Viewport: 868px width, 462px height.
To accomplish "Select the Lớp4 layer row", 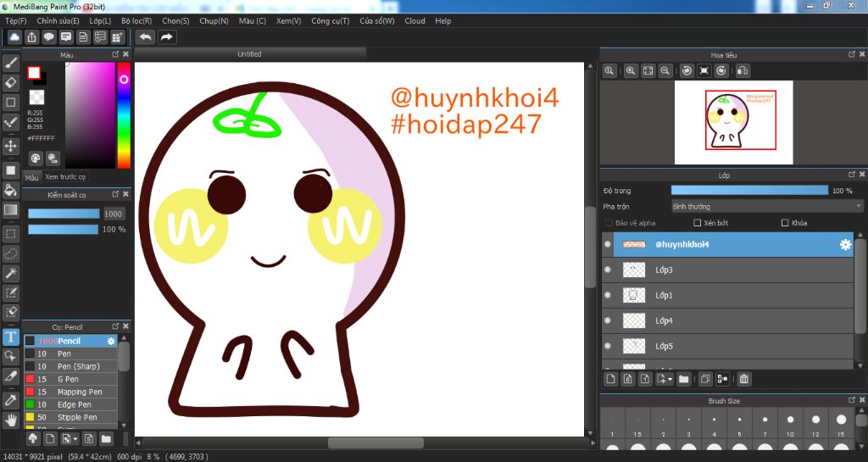I will (x=728, y=320).
